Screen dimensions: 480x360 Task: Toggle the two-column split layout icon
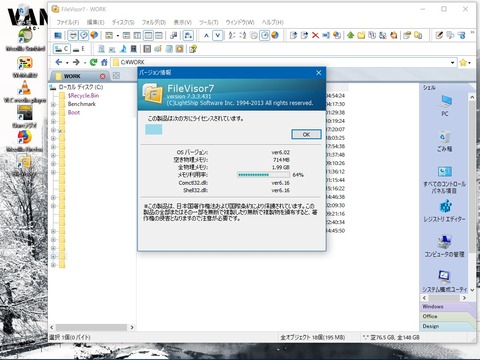click(x=137, y=35)
